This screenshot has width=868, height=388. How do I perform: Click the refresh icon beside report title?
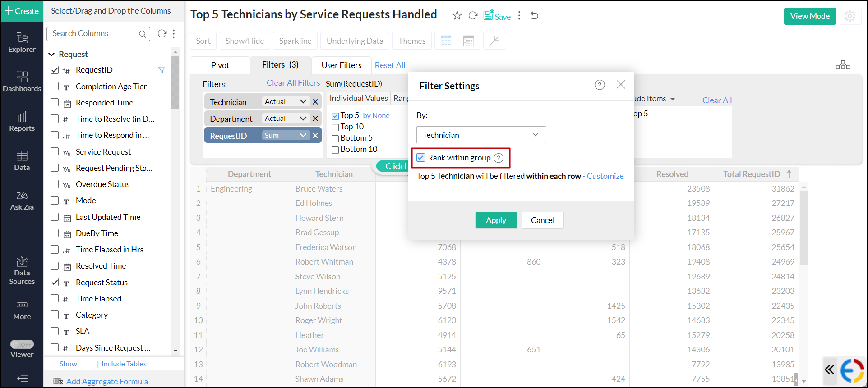[473, 16]
